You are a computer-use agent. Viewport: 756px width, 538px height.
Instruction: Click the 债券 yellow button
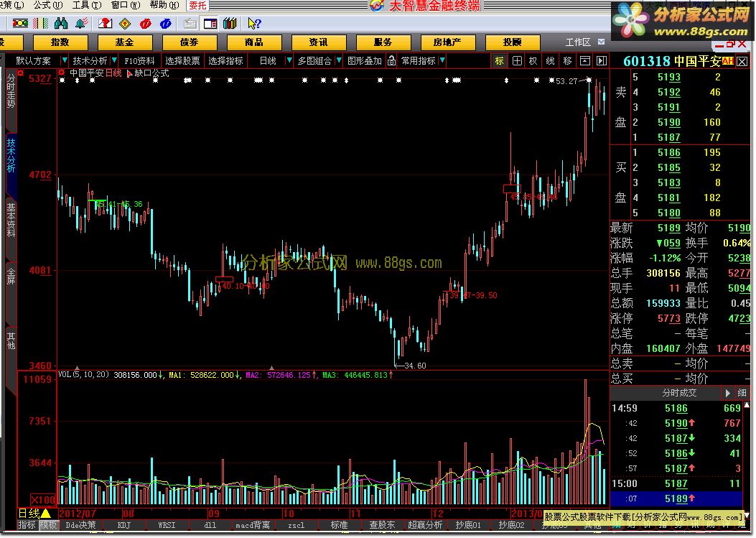click(189, 42)
